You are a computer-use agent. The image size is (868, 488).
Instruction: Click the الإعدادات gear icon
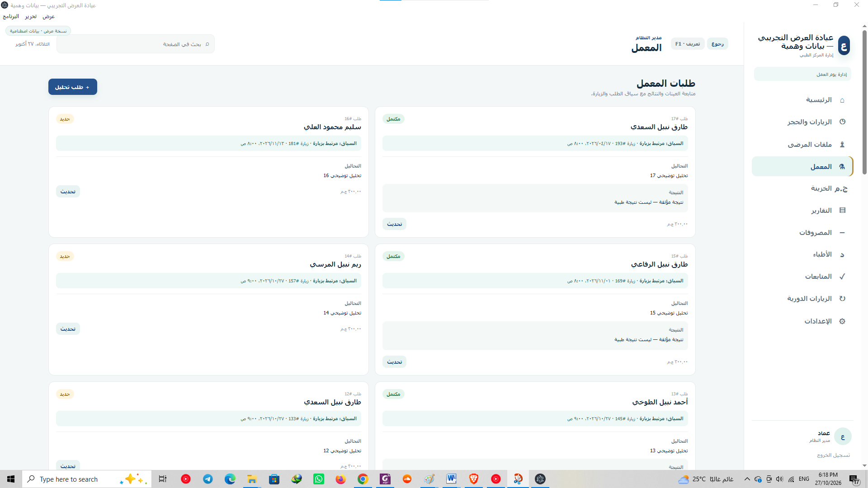[842, 321]
